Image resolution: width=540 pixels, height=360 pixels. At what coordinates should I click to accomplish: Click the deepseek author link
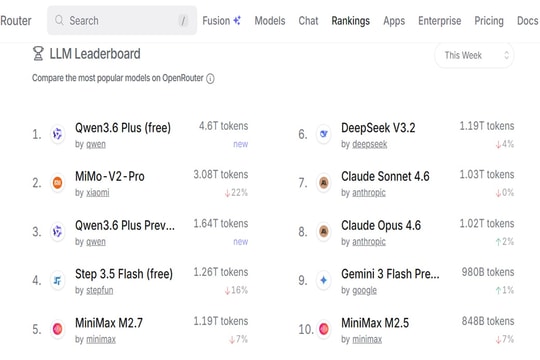[370, 144]
